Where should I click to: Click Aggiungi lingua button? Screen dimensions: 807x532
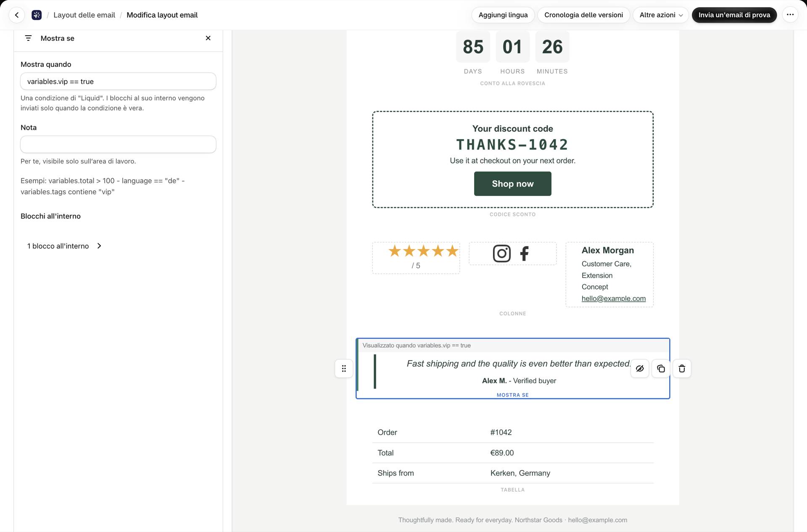[x=503, y=15]
